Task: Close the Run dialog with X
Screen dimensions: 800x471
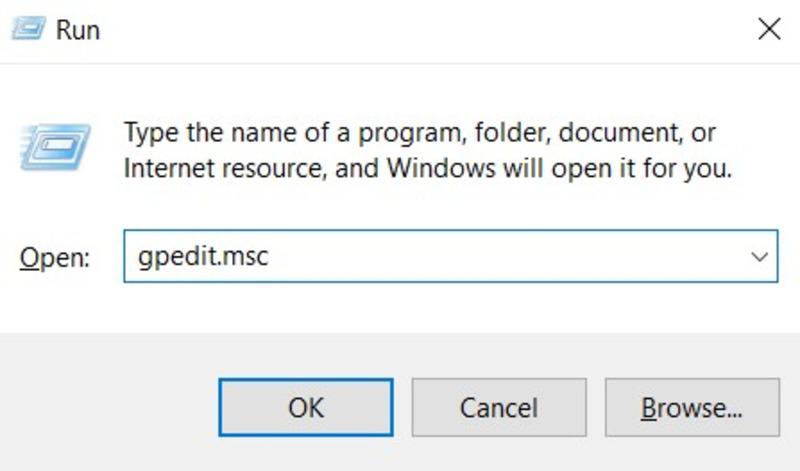Action: (x=769, y=29)
